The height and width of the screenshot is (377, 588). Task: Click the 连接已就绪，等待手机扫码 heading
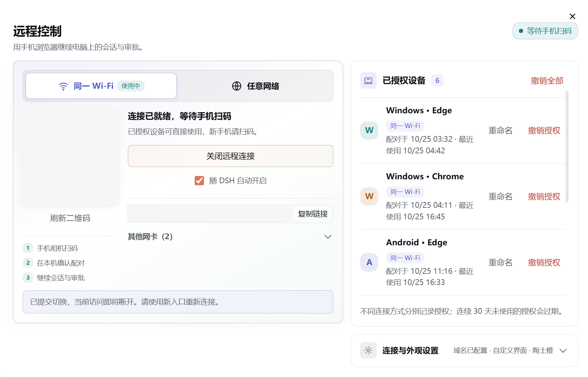(x=180, y=116)
